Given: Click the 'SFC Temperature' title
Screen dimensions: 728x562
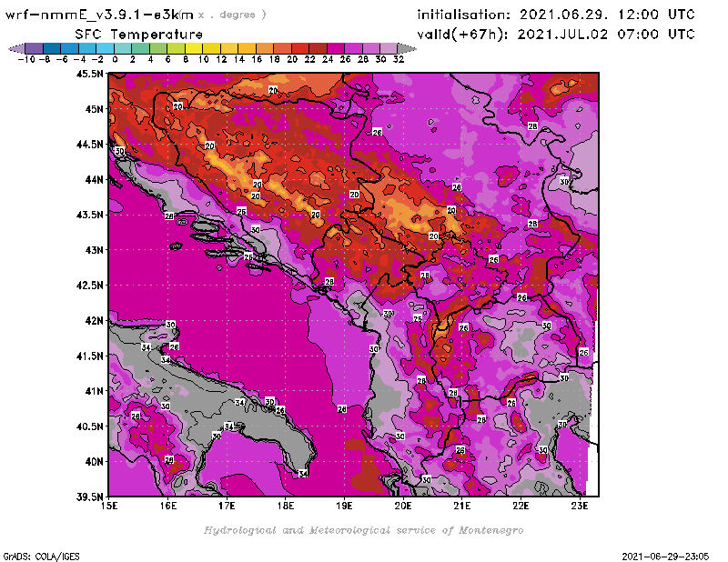Looking at the screenshot, I should pyautogui.click(x=139, y=35).
